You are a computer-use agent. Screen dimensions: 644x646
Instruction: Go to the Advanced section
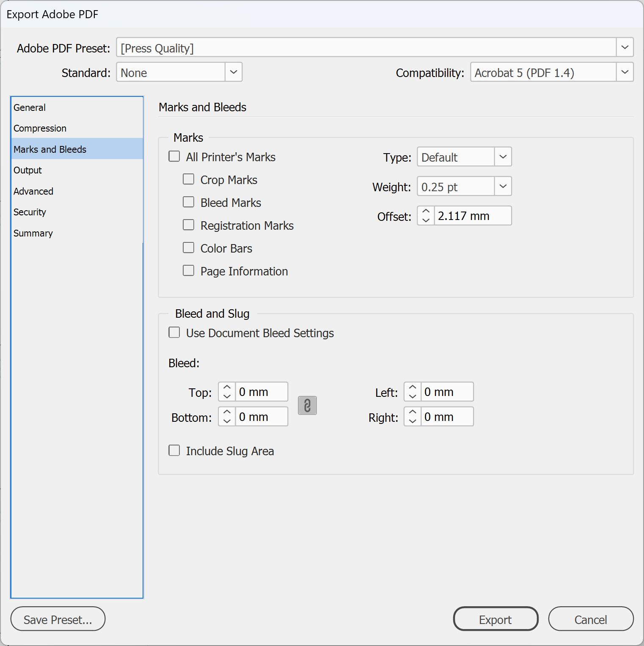point(77,191)
